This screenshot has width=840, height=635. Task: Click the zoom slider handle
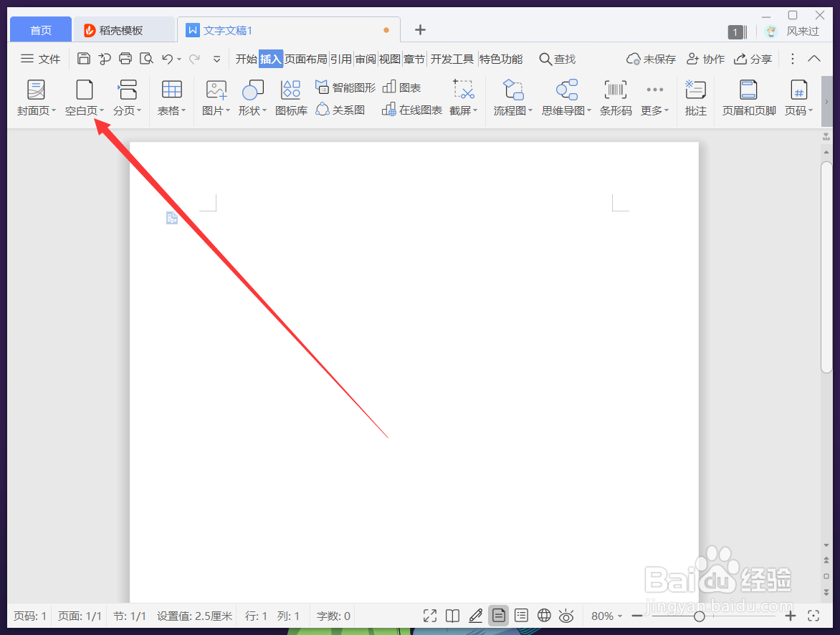[699, 616]
